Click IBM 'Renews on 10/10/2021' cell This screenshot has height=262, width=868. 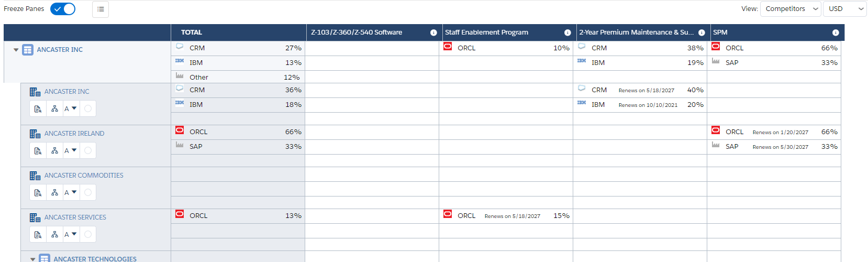coord(640,105)
